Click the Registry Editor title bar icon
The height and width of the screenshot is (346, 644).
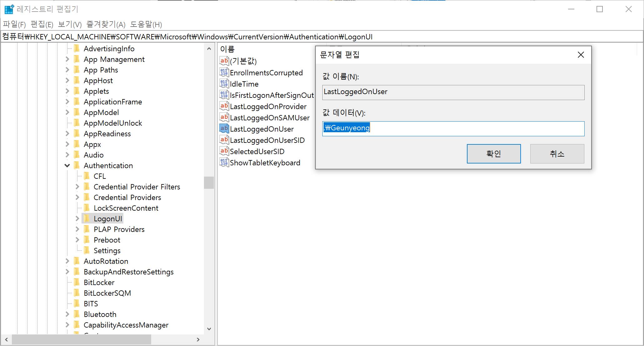click(9, 9)
